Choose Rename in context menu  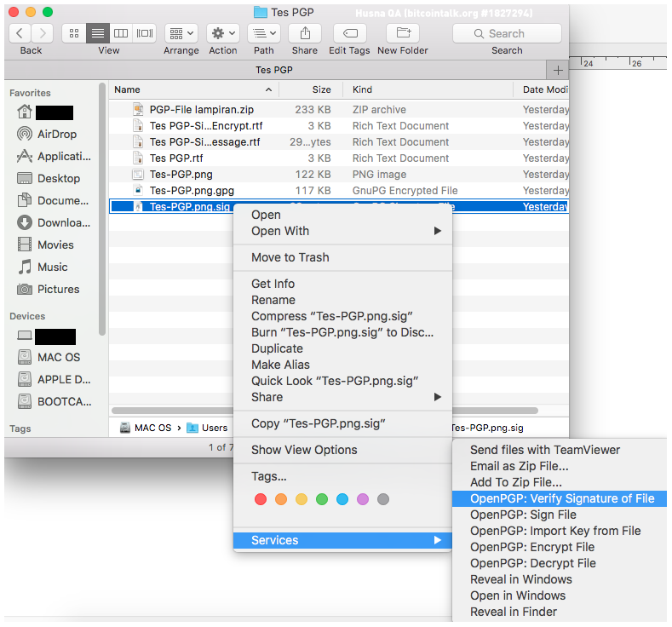pyautogui.click(x=343, y=300)
